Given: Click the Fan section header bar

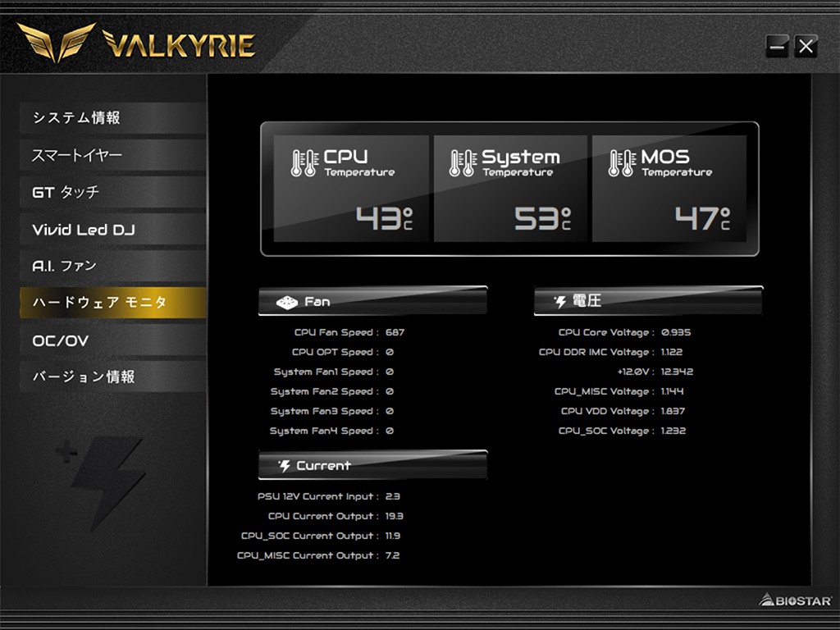Looking at the screenshot, I should [x=373, y=301].
